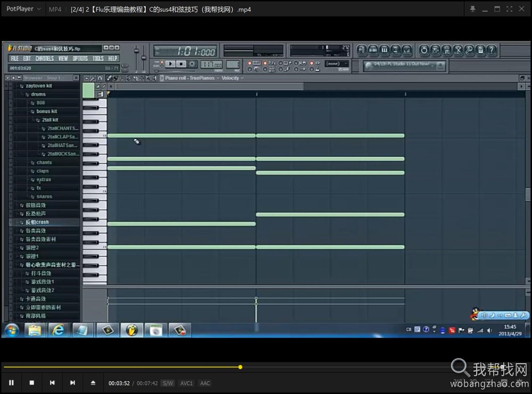Open the step sequencer view icon
This screenshot has height=394, width=532.
[373, 51]
